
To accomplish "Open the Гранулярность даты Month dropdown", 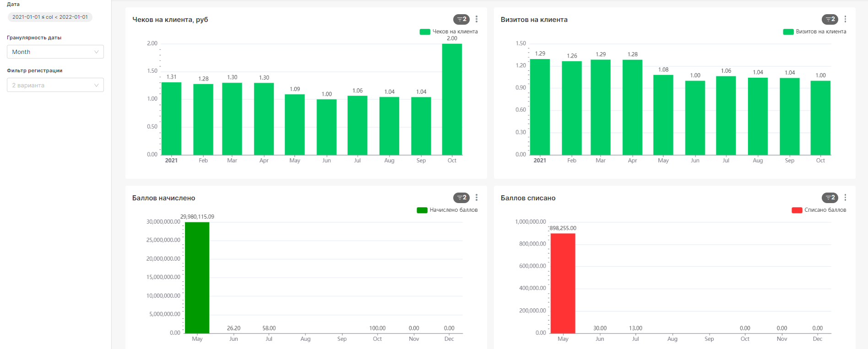I will [55, 52].
